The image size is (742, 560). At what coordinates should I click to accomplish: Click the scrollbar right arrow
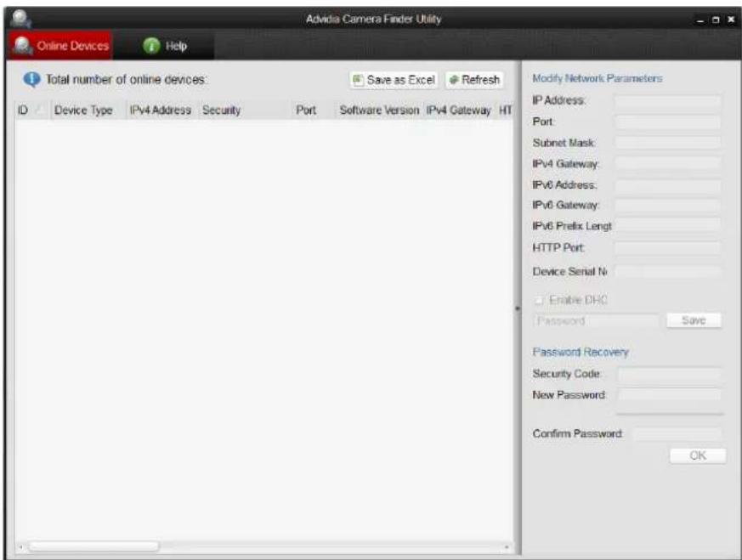coord(507,547)
